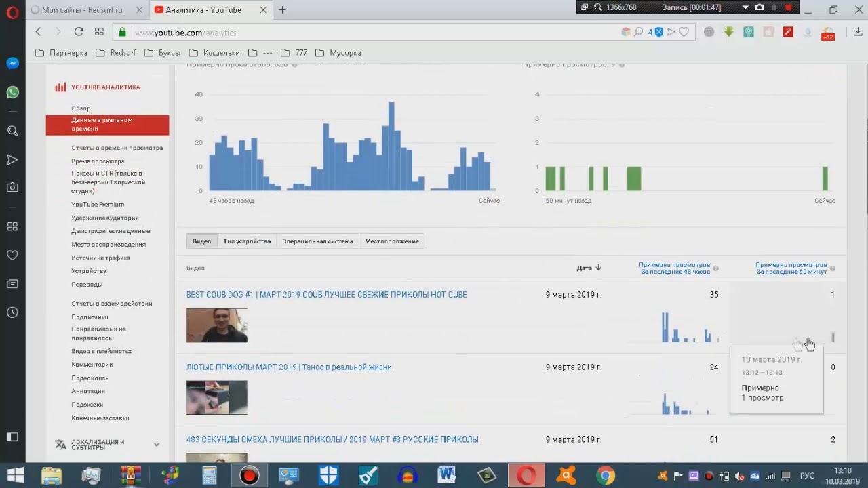Select the Тип устройства tab
868x488 pixels.
click(x=247, y=241)
